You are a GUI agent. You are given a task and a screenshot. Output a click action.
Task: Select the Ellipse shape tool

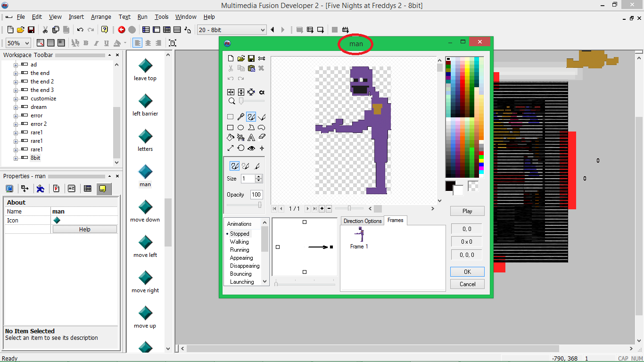point(241,127)
